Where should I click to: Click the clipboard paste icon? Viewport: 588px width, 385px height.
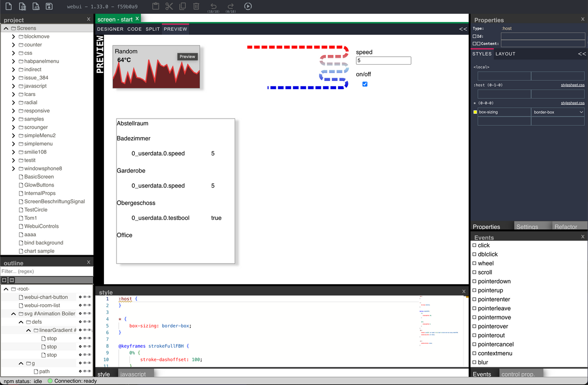pyautogui.click(x=155, y=6)
